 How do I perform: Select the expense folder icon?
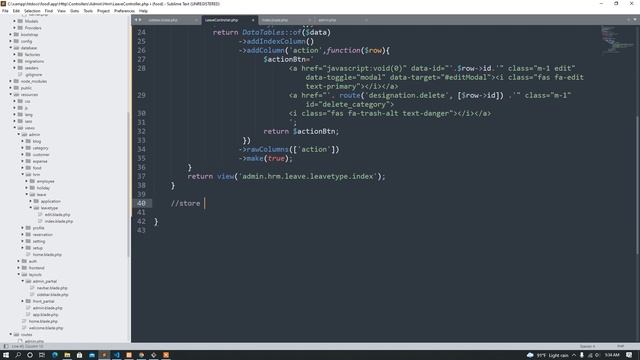pyautogui.click(x=28, y=161)
